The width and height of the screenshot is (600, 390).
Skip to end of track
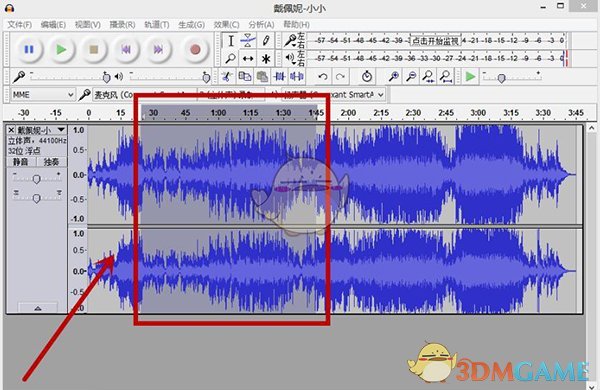[x=158, y=49]
